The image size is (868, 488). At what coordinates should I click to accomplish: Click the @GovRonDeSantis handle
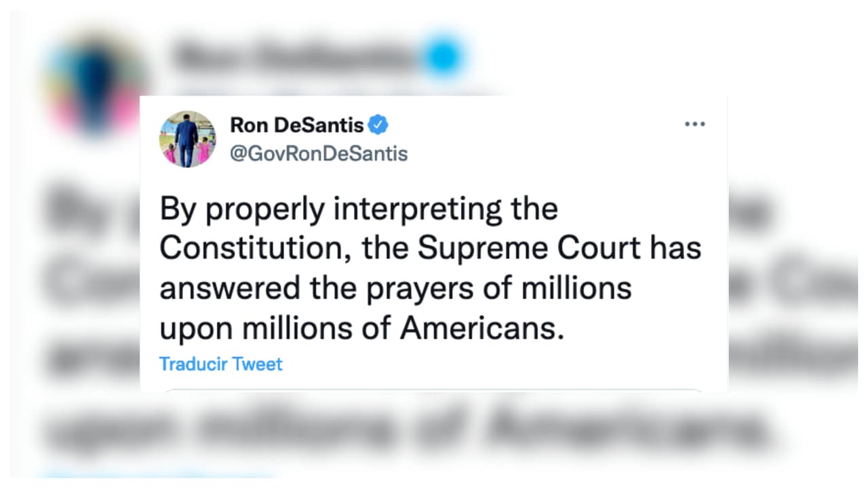[319, 154]
